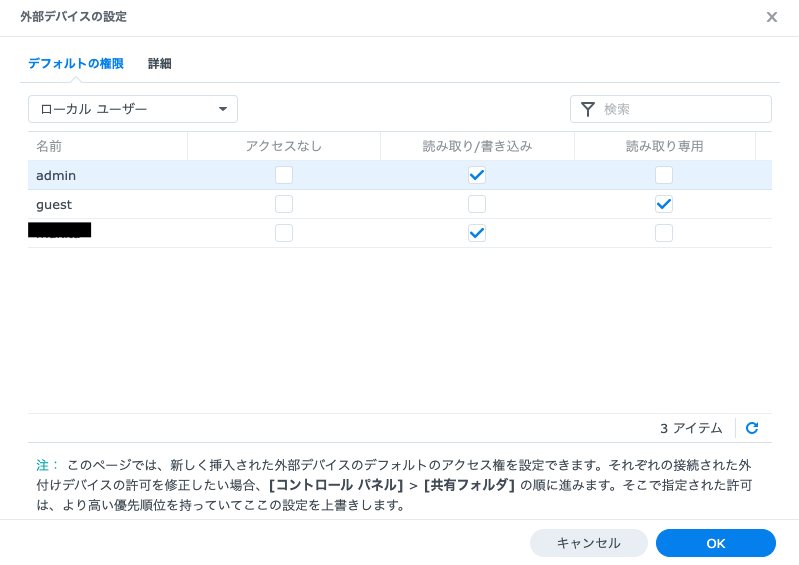
Task: Check アクセスなし for the redacted user
Action: tap(284, 233)
